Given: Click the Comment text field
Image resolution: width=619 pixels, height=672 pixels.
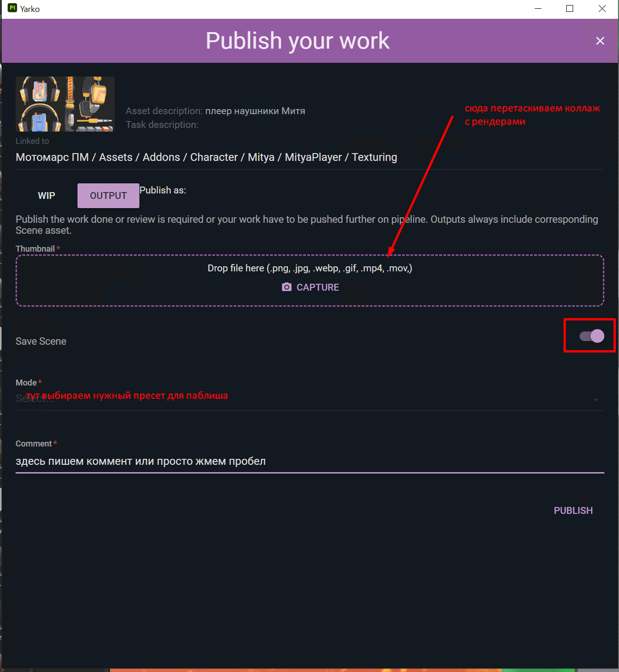Looking at the screenshot, I should pyautogui.click(x=309, y=461).
